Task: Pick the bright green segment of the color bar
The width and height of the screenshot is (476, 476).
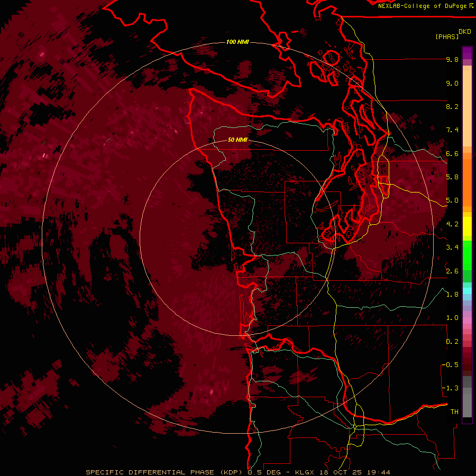Action: 467,255
